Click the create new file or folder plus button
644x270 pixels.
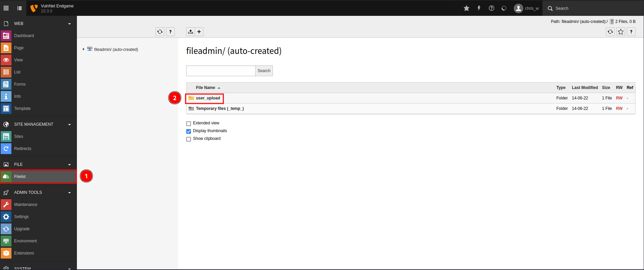(199, 32)
